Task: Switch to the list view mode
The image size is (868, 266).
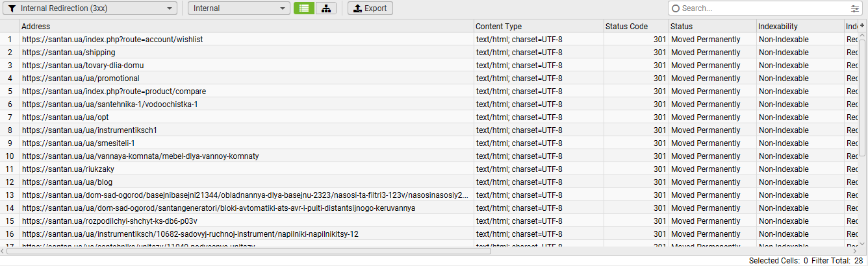Action: click(303, 8)
